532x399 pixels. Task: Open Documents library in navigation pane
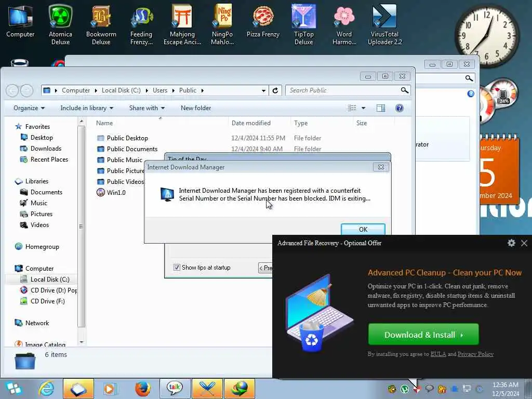pyautogui.click(x=46, y=192)
